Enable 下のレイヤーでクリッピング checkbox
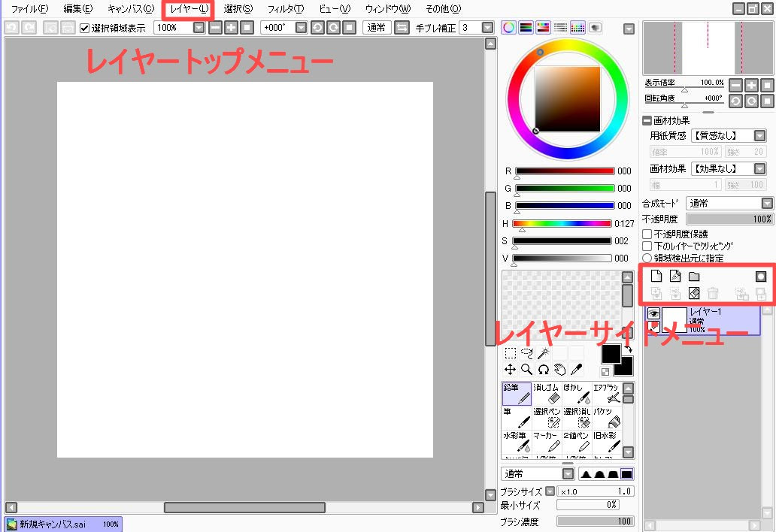The image size is (776, 532). (x=647, y=246)
